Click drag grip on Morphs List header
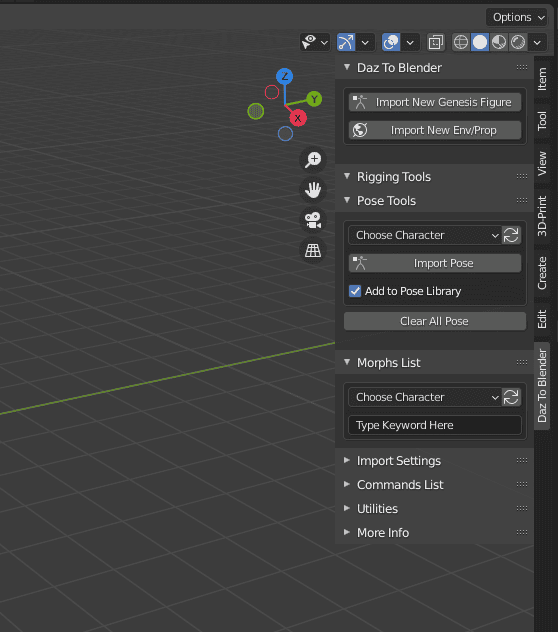 click(x=522, y=362)
